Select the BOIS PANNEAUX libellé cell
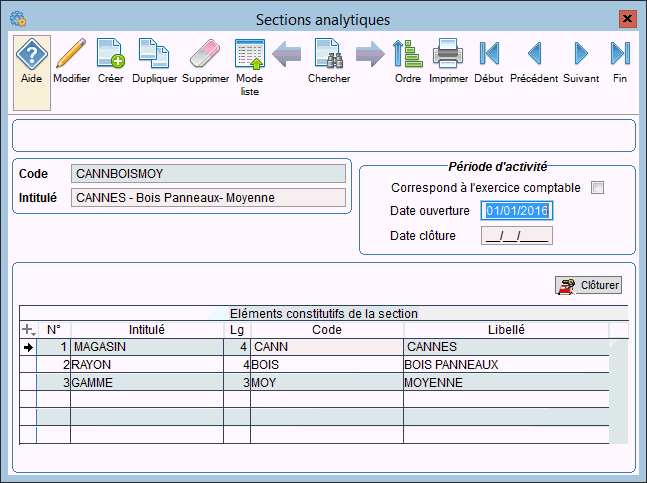 pyautogui.click(x=506, y=365)
